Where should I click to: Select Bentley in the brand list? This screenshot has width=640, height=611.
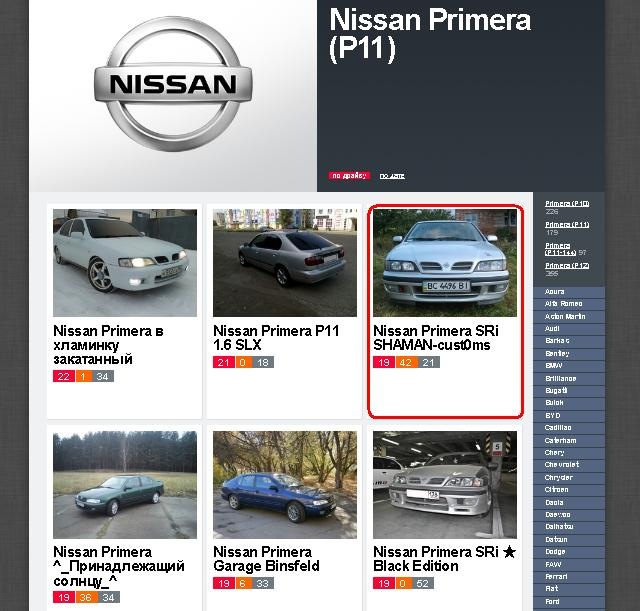pos(557,353)
